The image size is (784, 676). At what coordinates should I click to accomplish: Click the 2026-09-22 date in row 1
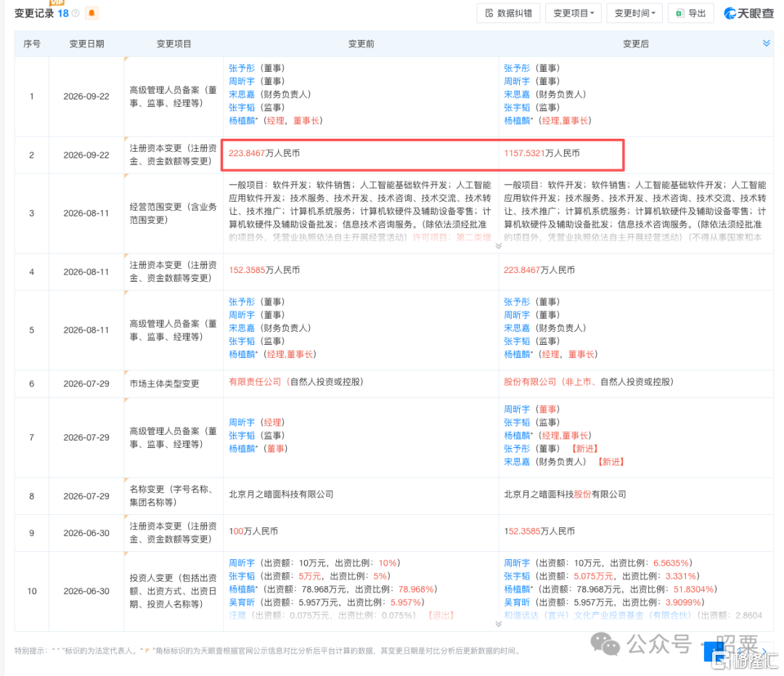[86, 97]
